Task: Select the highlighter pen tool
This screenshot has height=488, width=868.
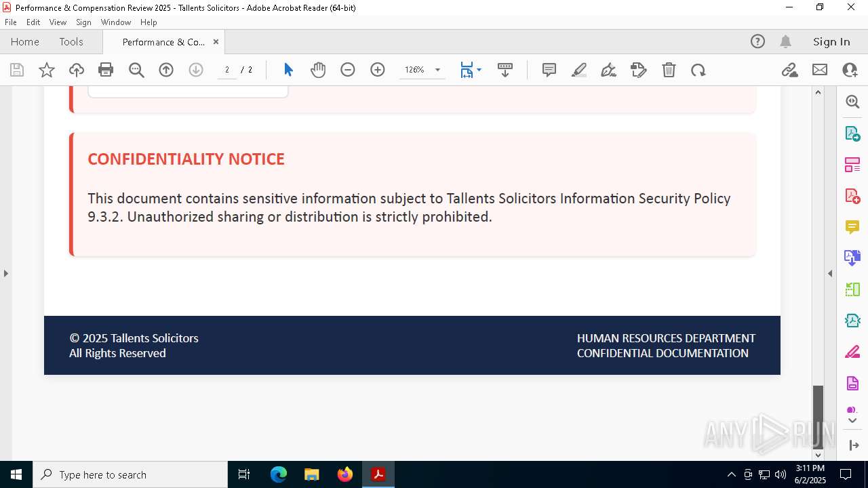Action: pos(579,70)
